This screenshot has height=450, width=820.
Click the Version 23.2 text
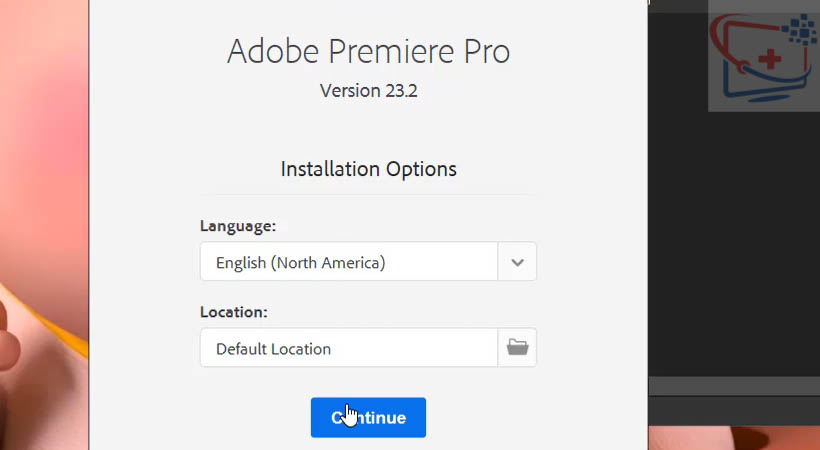(x=368, y=91)
